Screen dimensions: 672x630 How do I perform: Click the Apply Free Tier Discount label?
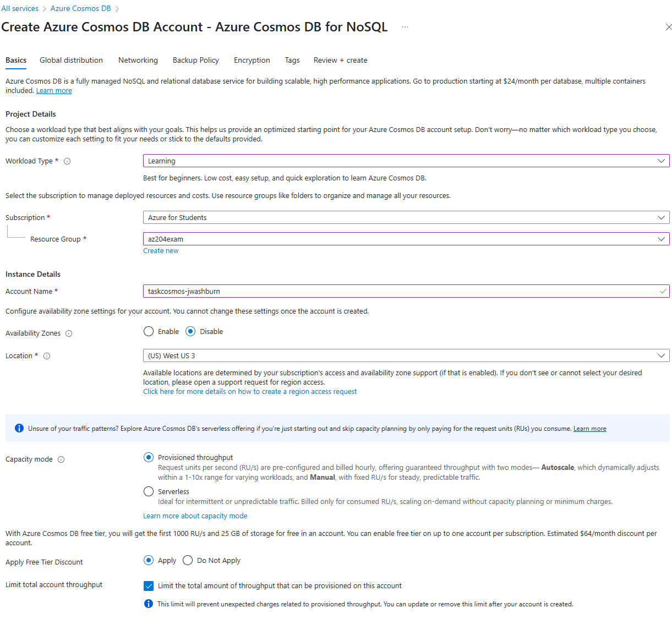click(44, 562)
